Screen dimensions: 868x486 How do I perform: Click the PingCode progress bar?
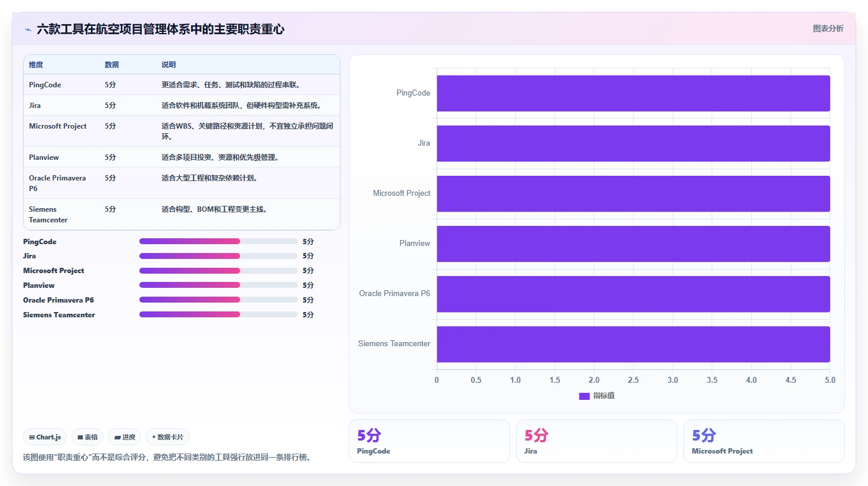(x=218, y=241)
